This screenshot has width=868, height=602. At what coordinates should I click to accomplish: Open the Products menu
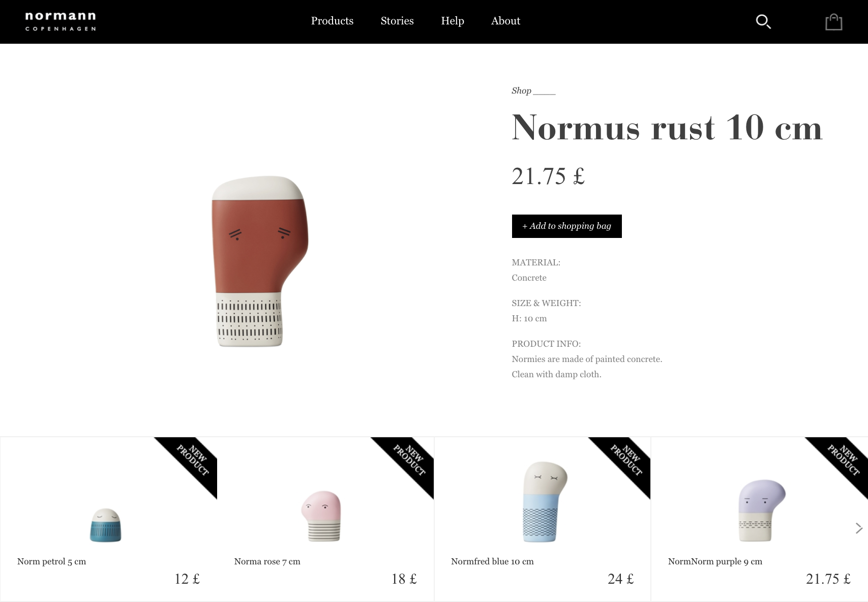tap(332, 21)
